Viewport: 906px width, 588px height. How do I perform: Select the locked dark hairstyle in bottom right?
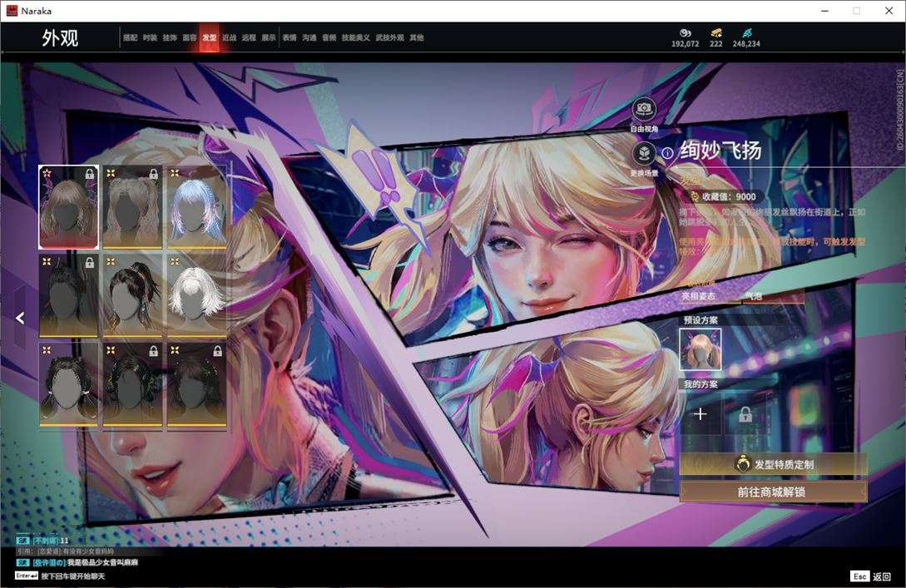(x=196, y=384)
